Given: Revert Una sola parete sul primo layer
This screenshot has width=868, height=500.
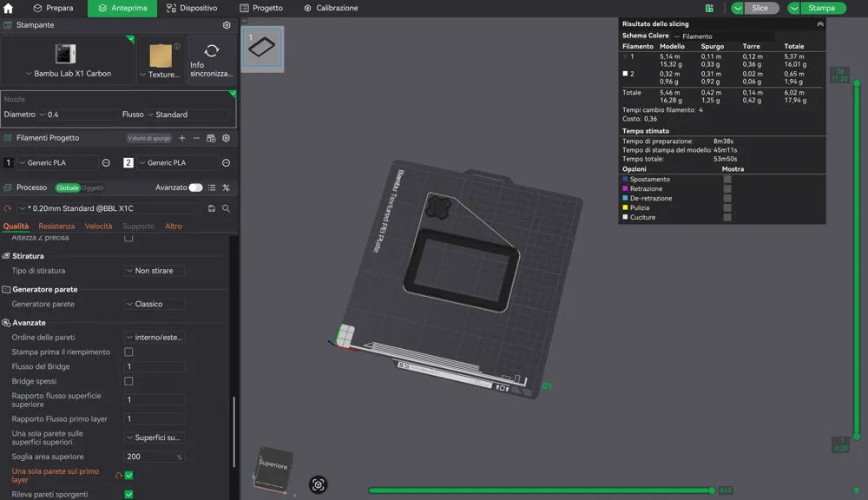Looking at the screenshot, I should 118,475.
